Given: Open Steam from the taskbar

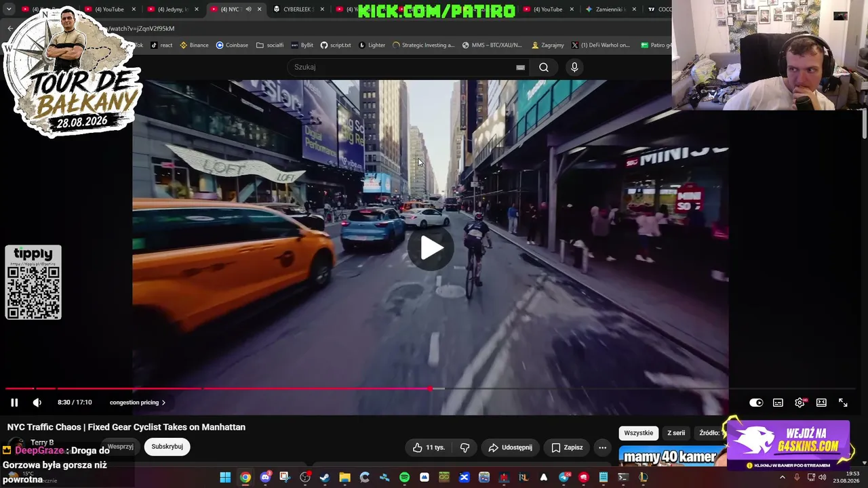Looking at the screenshot, I should 325,478.
